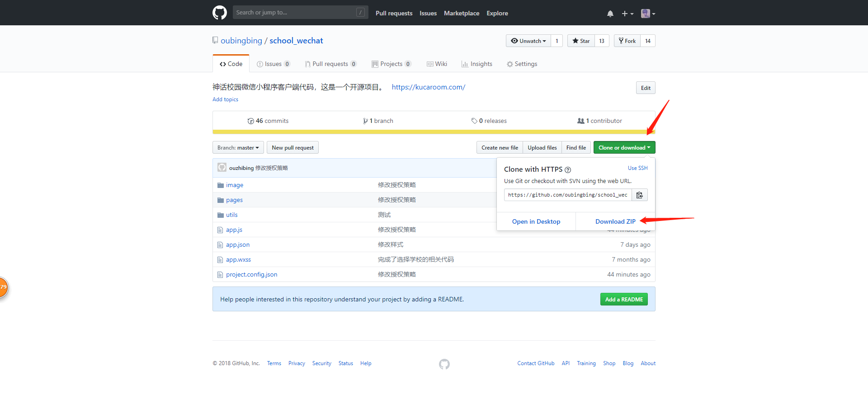Click the ouzhibing avatar image

point(222,167)
